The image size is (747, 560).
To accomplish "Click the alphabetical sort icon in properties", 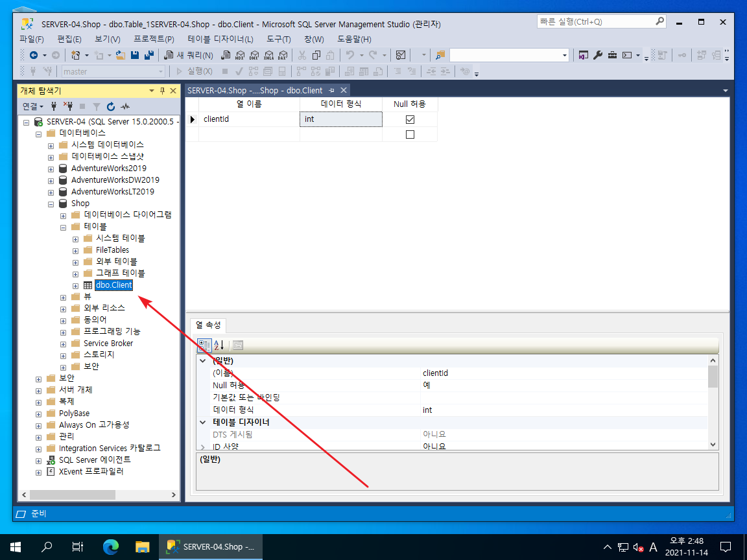I will [x=219, y=345].
